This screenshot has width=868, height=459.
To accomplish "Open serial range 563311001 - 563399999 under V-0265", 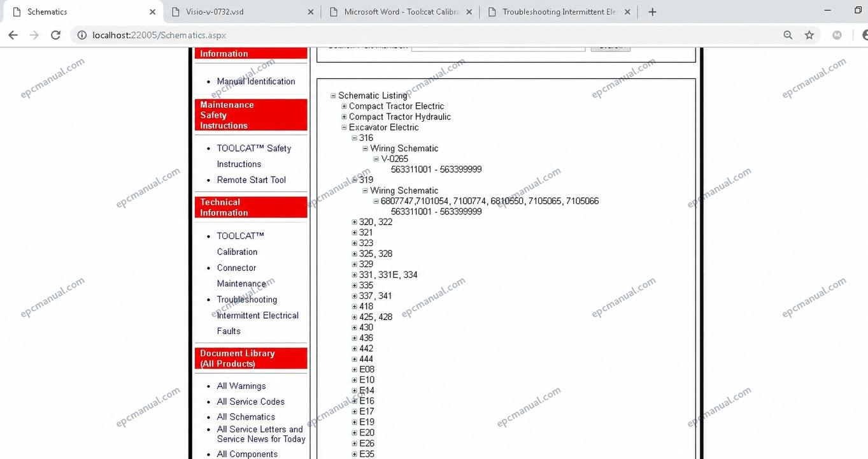I will coord(436,170).
